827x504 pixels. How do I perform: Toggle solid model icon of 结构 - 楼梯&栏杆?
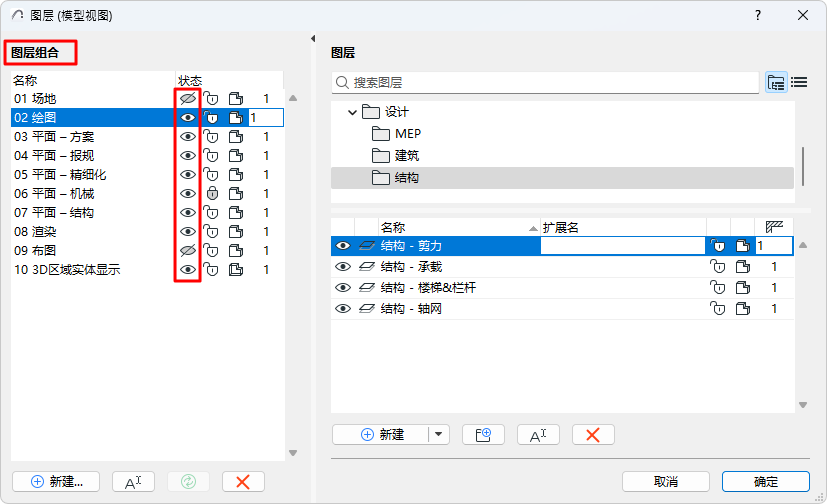click(x=743, y=288)
